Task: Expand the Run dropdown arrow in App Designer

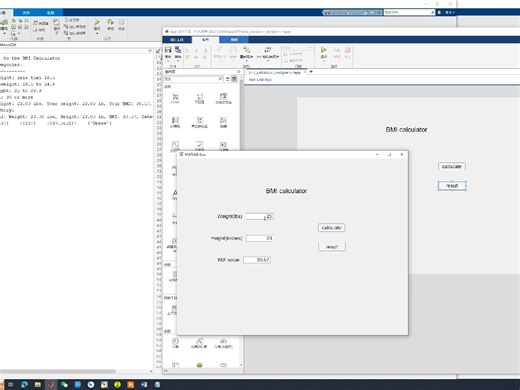Action: (324, 61)
